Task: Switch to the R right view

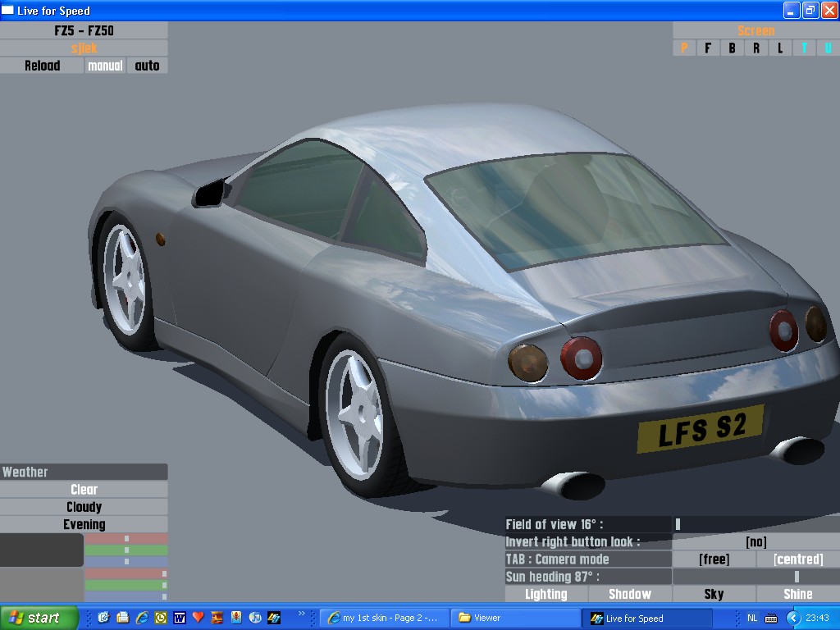Action: [x=756, y=48]
